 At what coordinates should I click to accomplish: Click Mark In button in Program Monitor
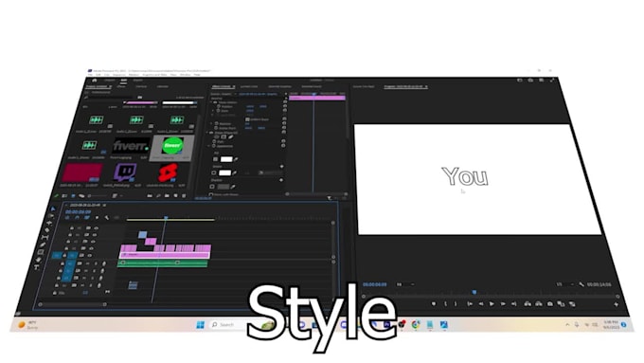(445, 304)
